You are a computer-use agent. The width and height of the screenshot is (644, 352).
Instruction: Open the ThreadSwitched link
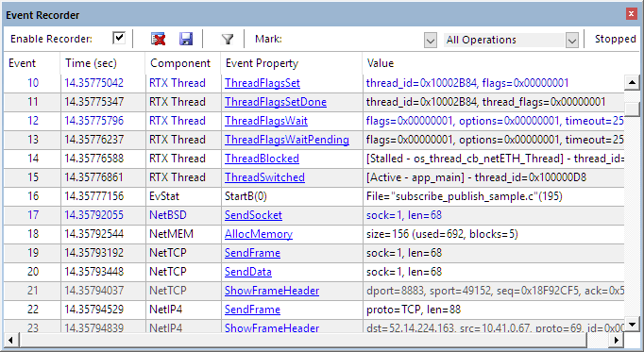[264, 177]
